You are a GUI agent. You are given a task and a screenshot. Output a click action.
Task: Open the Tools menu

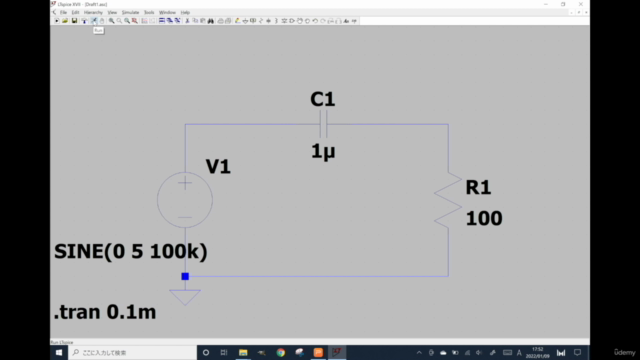point(149,13)
